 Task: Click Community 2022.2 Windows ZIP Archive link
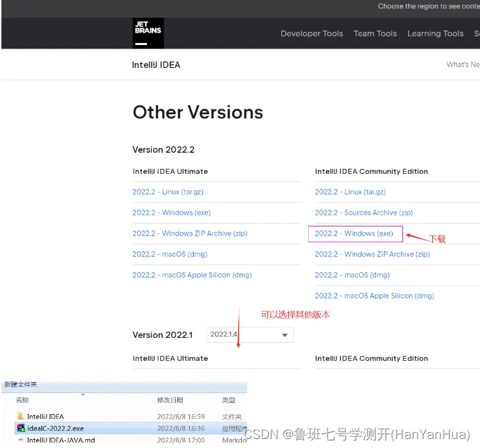coord(372,254)
